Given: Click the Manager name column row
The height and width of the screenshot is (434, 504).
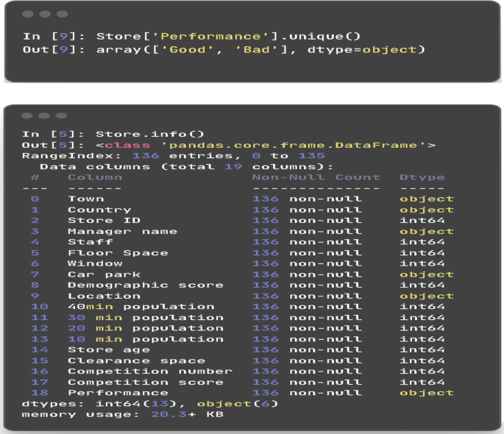Looking at the screenshot, I should coord(122,231).
